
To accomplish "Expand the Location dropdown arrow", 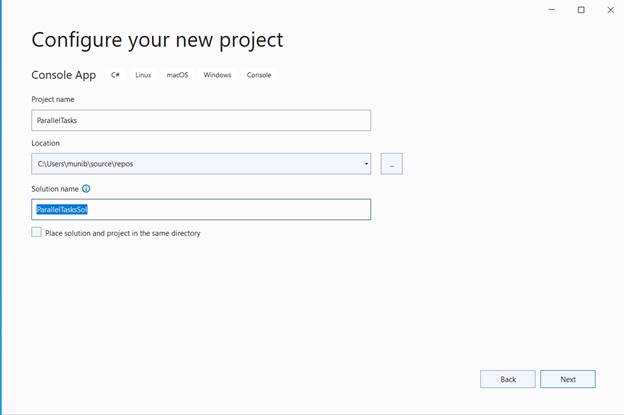I will 366,164.
